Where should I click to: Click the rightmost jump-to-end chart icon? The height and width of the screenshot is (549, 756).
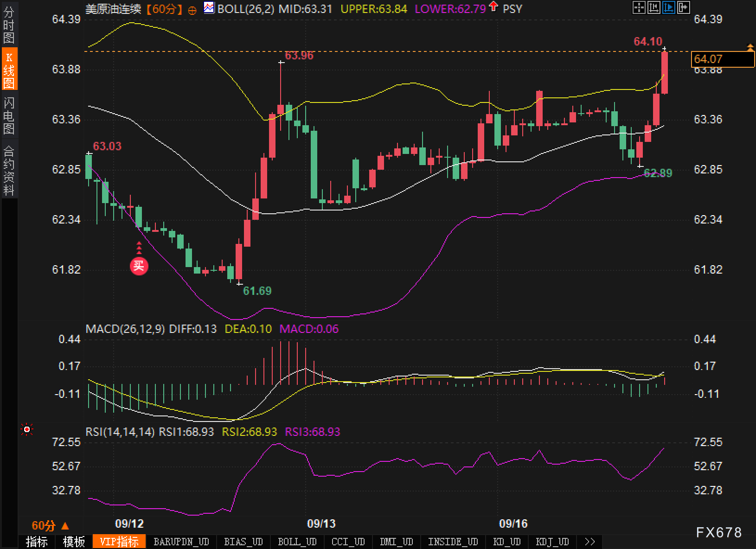pos(683,7)
